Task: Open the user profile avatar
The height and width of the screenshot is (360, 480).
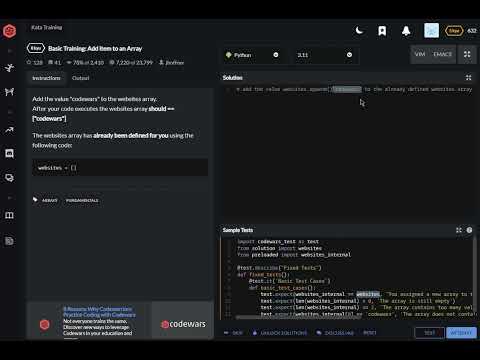Action: [431, 31]
